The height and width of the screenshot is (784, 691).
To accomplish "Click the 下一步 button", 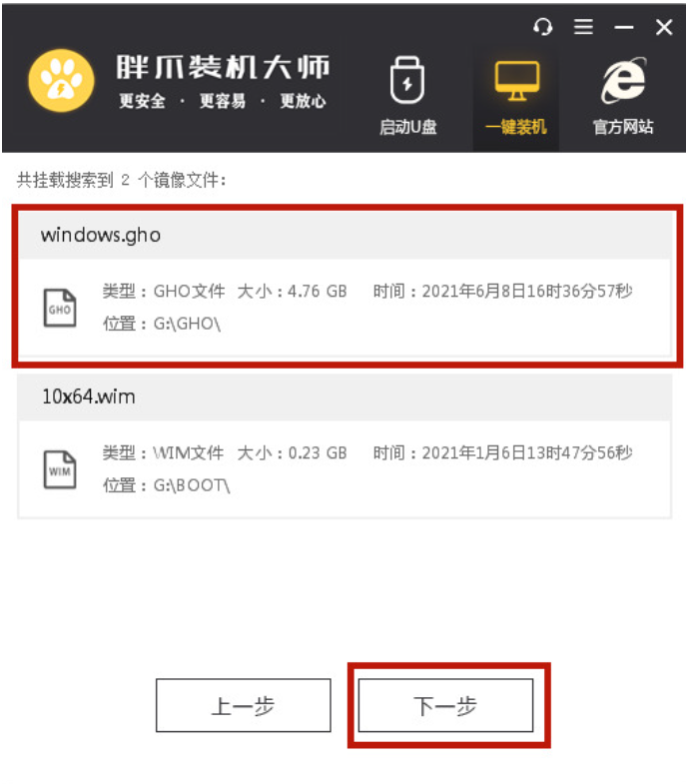I will pos(446,705).
